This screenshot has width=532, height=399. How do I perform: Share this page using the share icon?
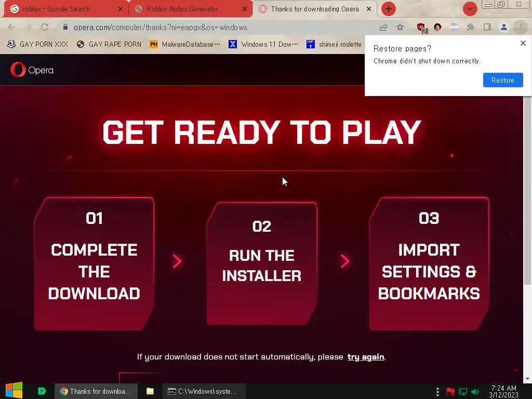[383, 27]
